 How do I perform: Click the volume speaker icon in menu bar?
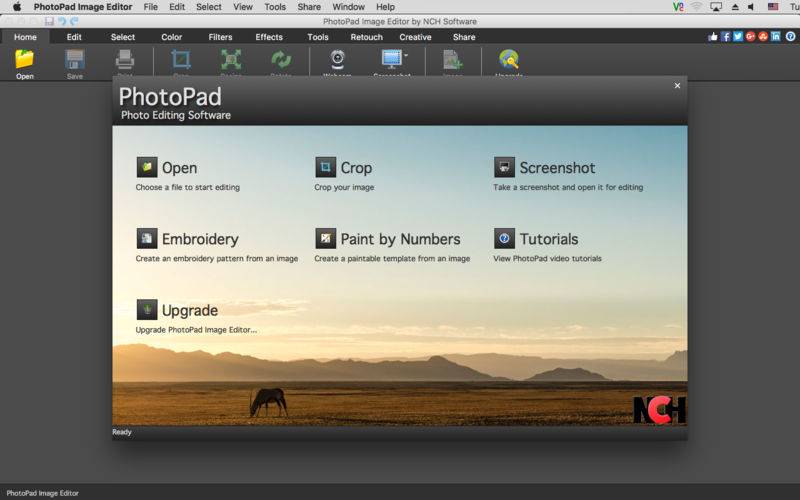coord(751,7)
